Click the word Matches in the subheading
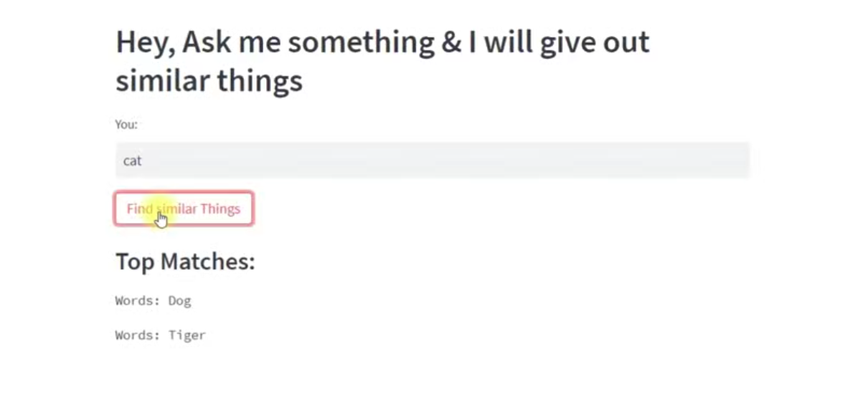Image resolution: width=868 pixels, height=397 pixels. [207, 262]
